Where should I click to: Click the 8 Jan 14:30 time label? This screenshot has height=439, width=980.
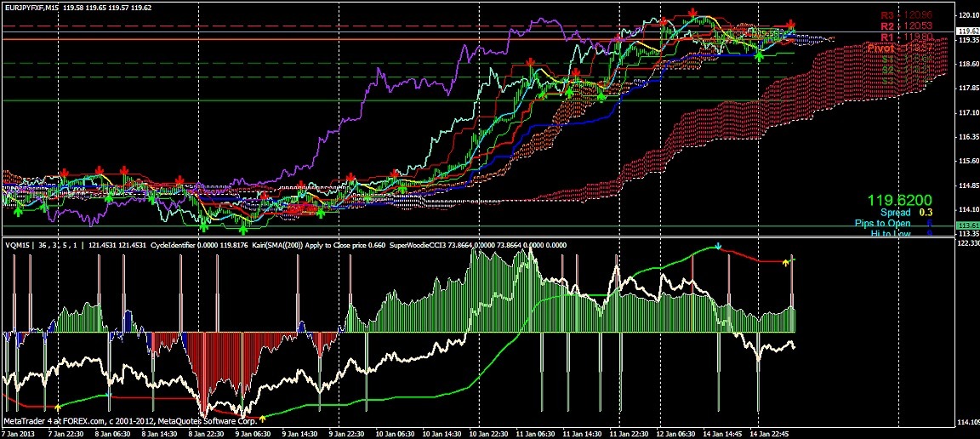(x=160, y=433)
